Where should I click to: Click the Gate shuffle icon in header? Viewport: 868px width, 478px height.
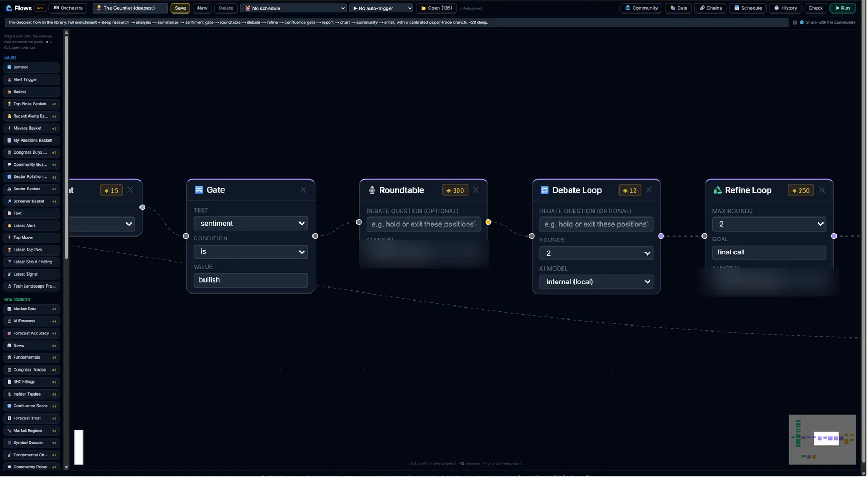pos(199,190)
